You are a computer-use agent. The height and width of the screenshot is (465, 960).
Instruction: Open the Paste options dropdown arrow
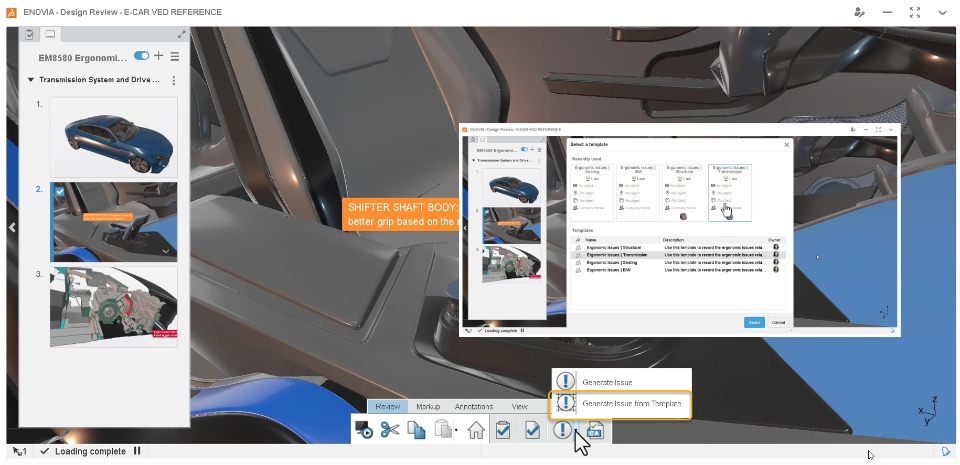[x=456, y=431]
